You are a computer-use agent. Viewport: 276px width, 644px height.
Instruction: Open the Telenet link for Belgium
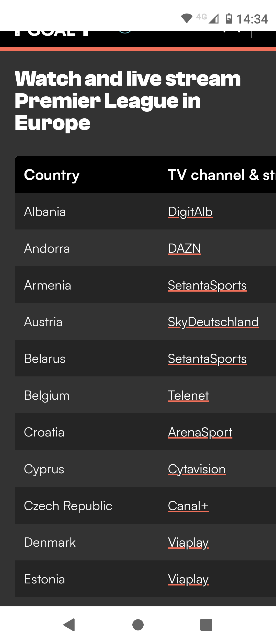(188, 395)
